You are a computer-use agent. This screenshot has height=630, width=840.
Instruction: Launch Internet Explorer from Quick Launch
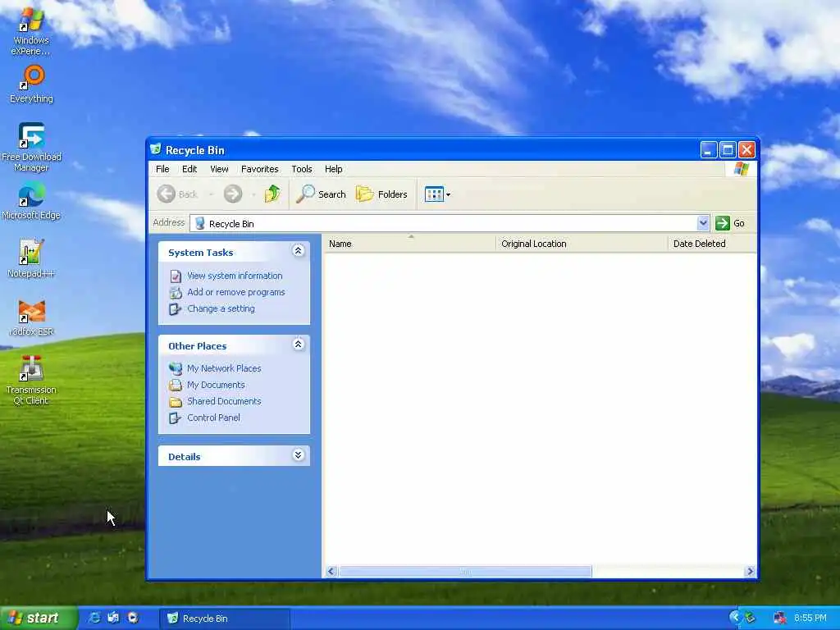[x=94, y=619]
